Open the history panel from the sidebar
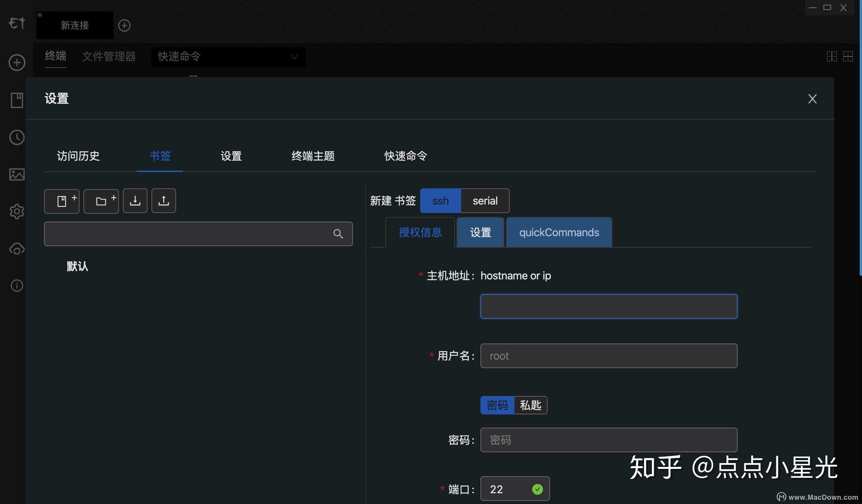Screen dimensions: 862x504 point(17,137)
